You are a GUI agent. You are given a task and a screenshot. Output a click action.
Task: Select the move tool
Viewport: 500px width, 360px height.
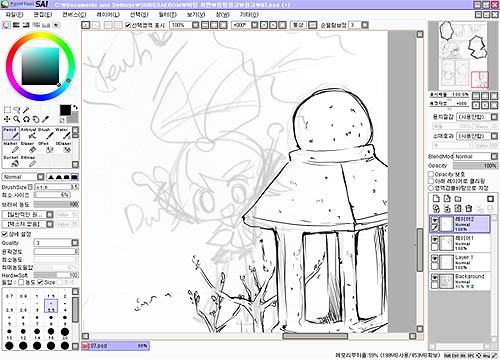(7, 119)
